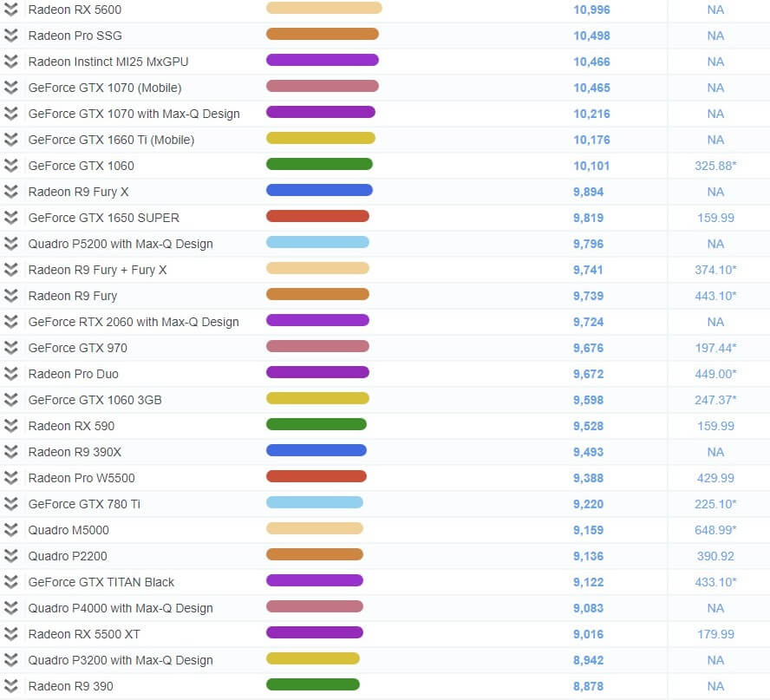Click the score 9,016
This screenshot has width=770, height=700.
[x=588, y=635]
